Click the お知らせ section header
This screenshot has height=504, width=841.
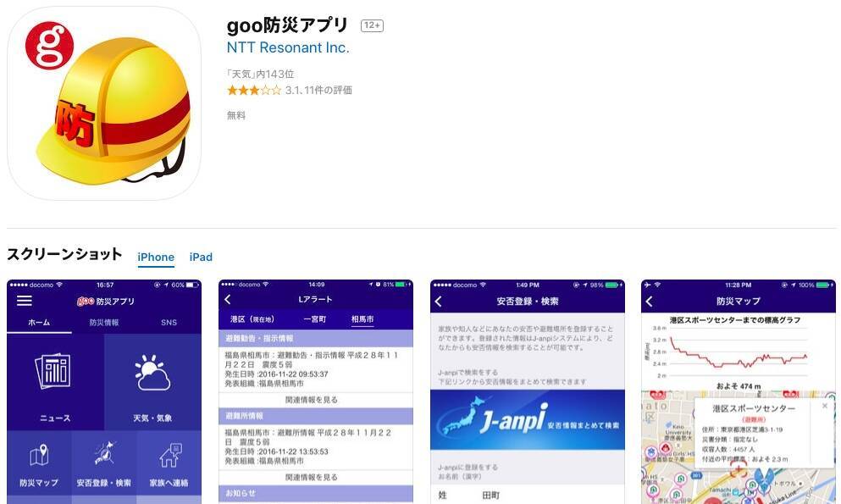pyautogui.click(x=316, y=493)
